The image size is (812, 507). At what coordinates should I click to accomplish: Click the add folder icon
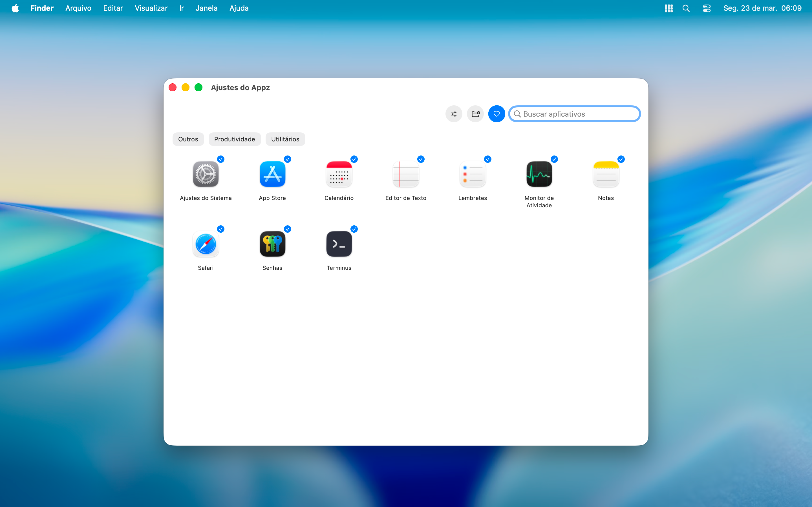click(475, 114)
